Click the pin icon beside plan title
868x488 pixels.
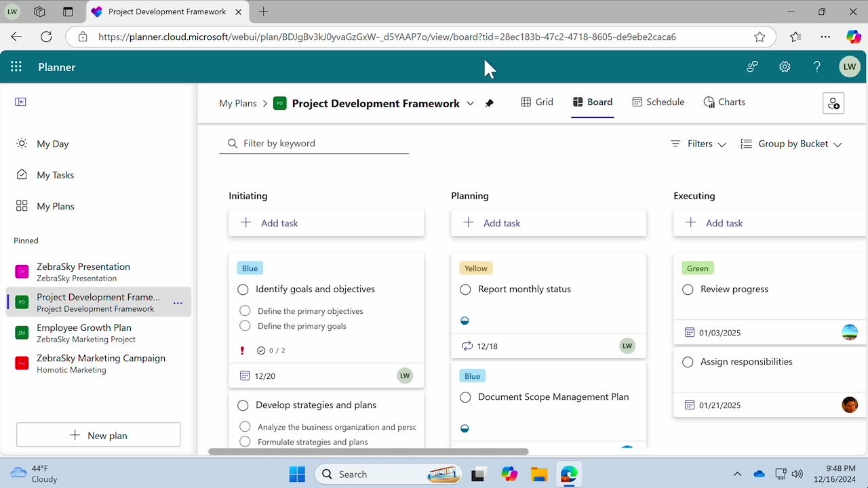coord(490,103)
